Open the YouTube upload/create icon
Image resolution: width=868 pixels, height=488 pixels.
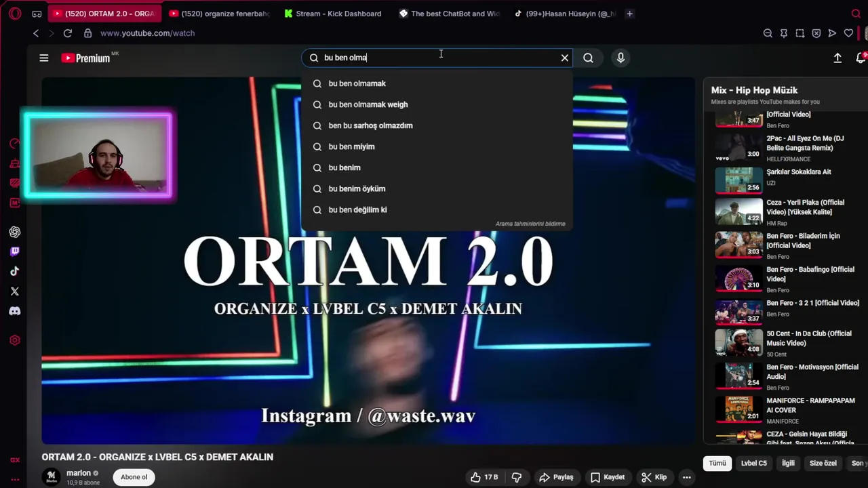pos(837,58)
